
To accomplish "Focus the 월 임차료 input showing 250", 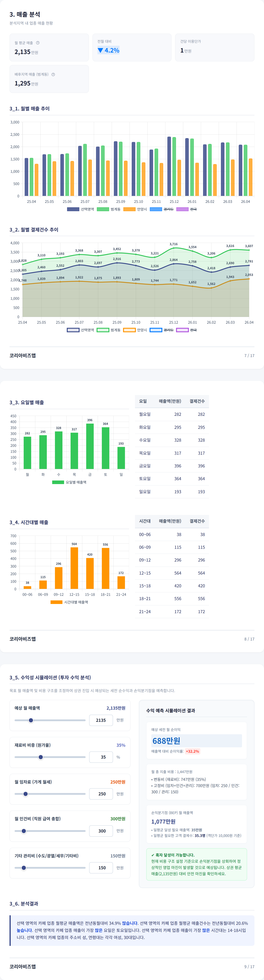I will (x=101, y=794).
